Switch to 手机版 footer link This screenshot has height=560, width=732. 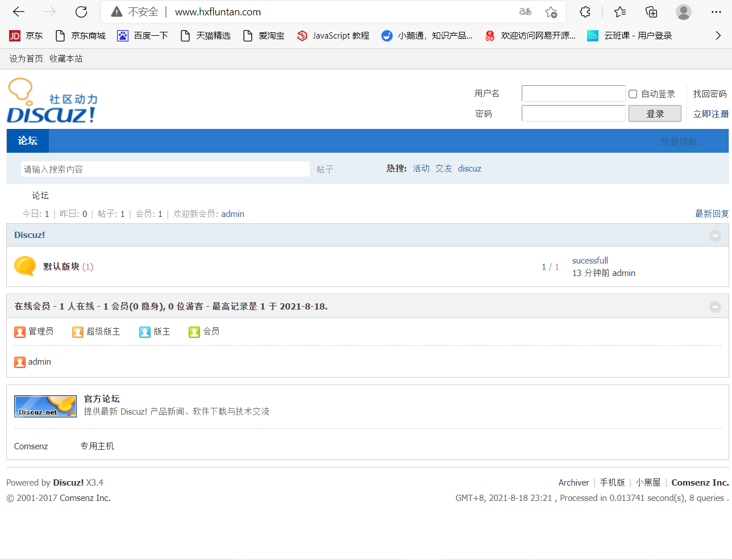(612, 483)
